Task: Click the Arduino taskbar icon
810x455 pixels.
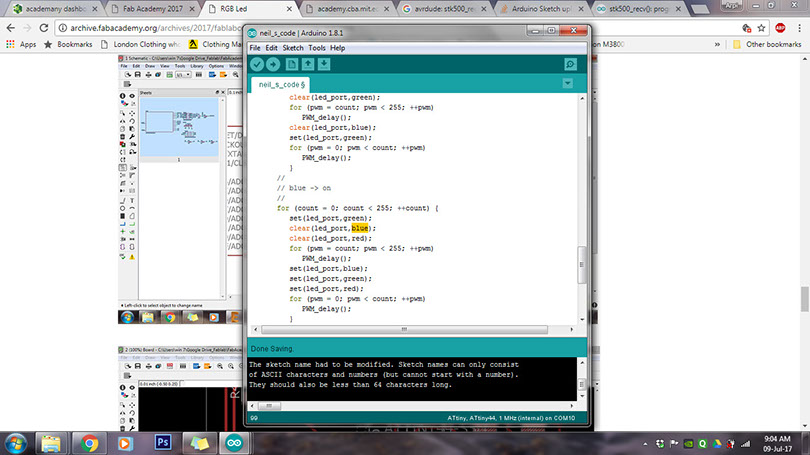Action: click(x=234, y=443)
